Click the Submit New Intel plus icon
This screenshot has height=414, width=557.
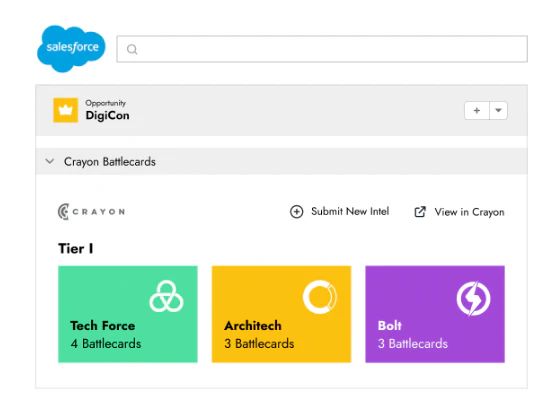coord(297,212)
